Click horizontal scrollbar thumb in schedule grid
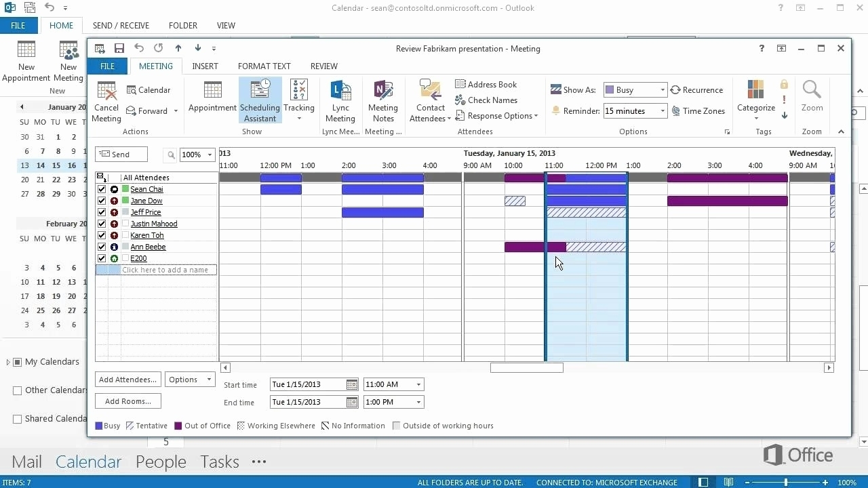868x488 pixels. click(526, 367)
